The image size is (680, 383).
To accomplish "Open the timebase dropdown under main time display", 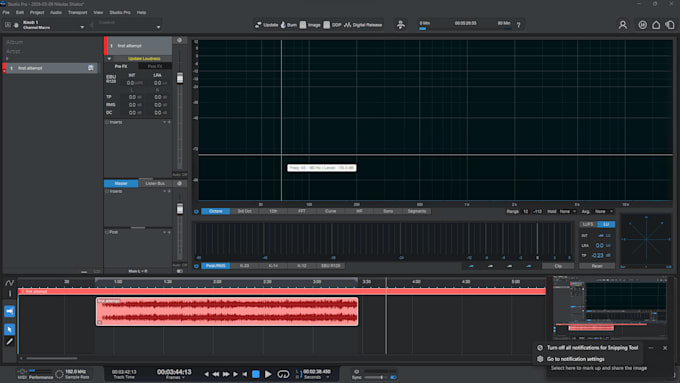I will [175, 378].
